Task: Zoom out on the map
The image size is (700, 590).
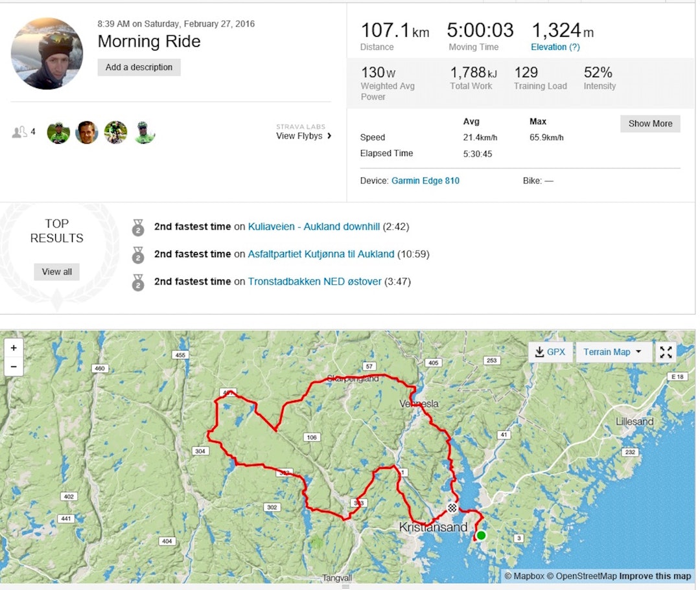Action: pyautogui.click(x=14, y=367)
